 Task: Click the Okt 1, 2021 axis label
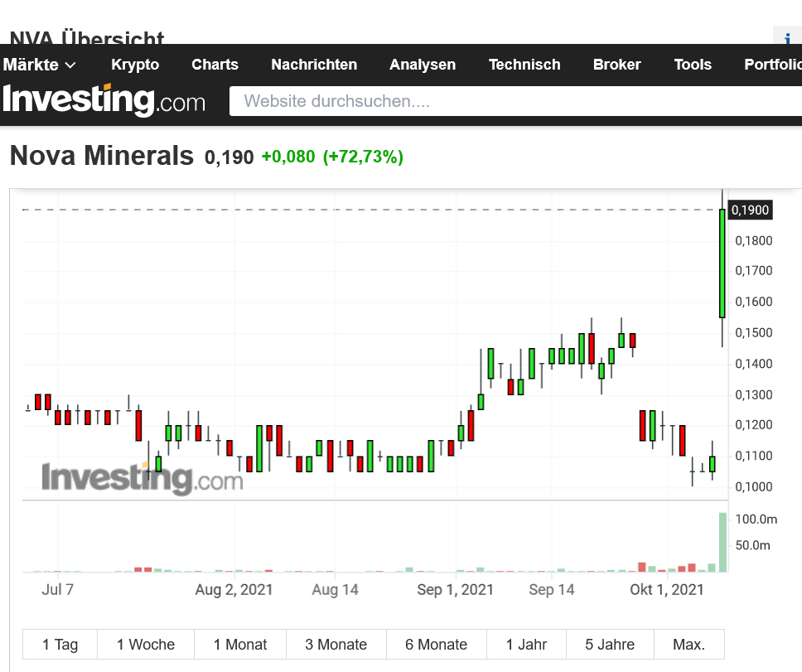pos(666,590)
